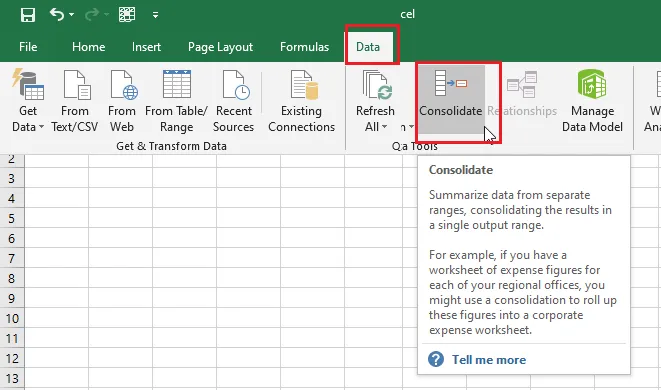Open Customize Quick Access Toolbar dropdown
Screen dimensions: 661x390
(156, 15)
